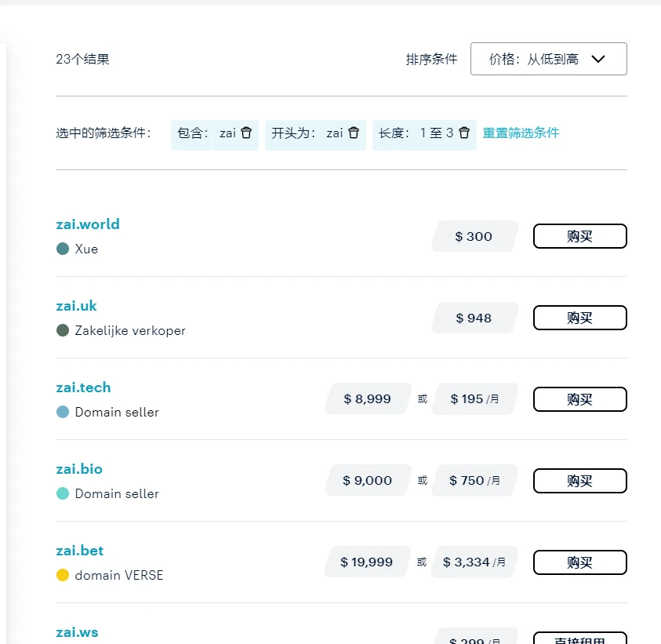Select the $195/月 monthly price for zai.tech
The image size is (661, 644).
pos(474,399)
